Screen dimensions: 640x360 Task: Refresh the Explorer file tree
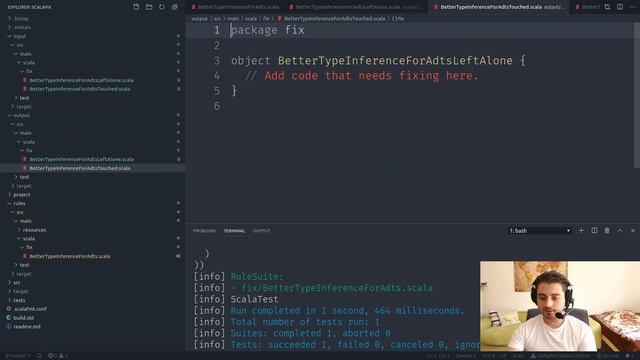tap(162, 7)
